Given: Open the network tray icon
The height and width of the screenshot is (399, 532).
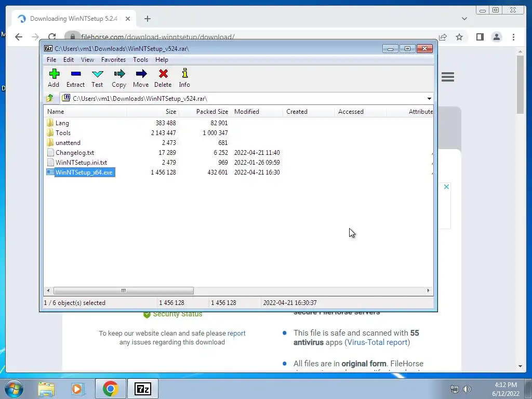Looking at the screenshot, I should pyautogui.click(x=454, y=390).
